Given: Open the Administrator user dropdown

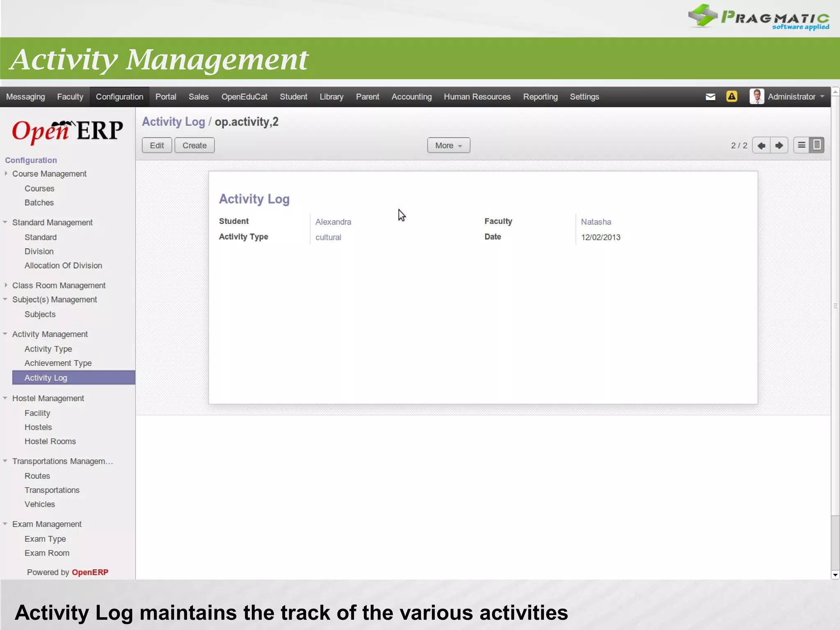Looking at the screenshot, I should click(796, 97).
